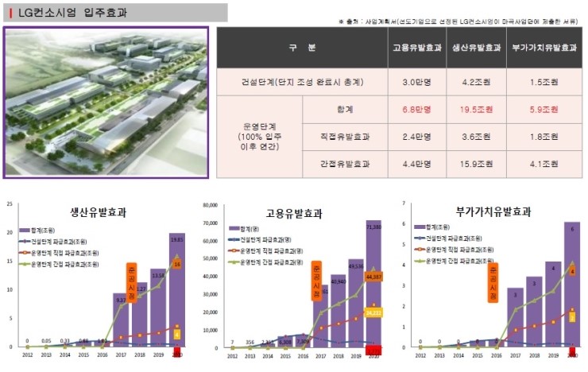
Task: Select the '건설단계(단지 조성 완료시 총계)' row label
Action: coord(302,82)
